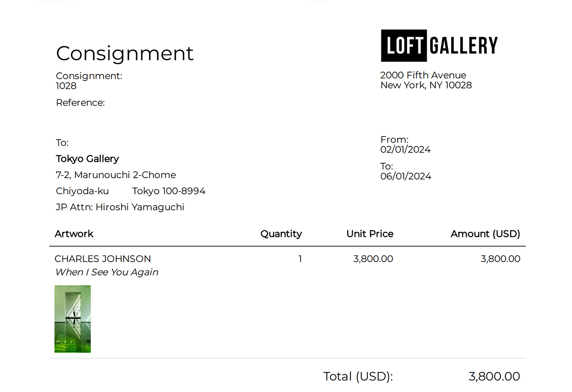The height and width of the screenshot is (392, 572).
Task: Select the Consignment heading
Action: coord(125,53)
